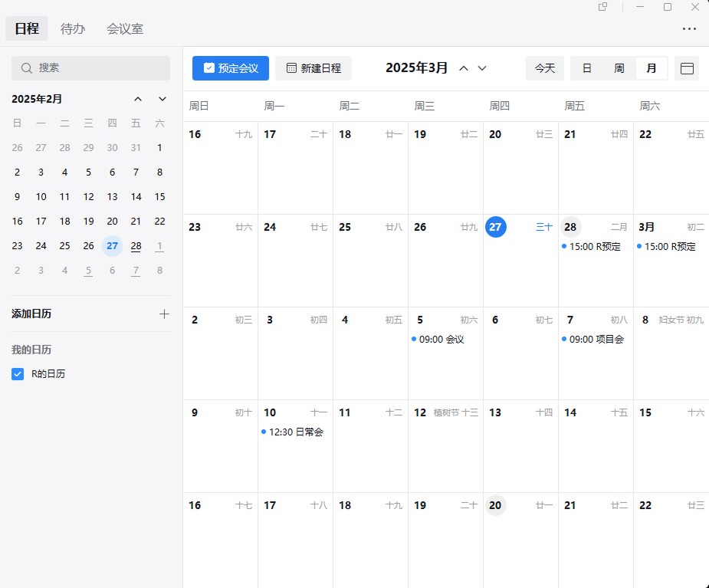Viewport: 709px width, 588px height.
Task: Go to next month in main calendar
Action: (x=482, y=68)
